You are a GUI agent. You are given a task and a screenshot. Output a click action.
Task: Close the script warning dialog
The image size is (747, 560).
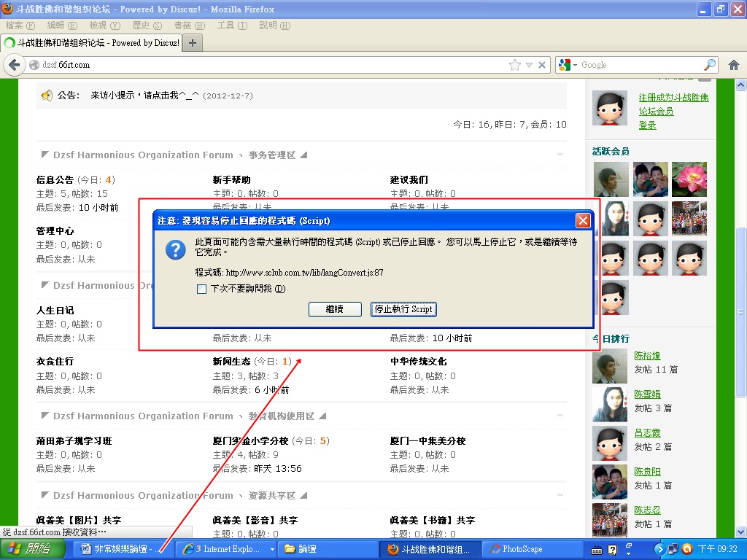pos(583,220)
